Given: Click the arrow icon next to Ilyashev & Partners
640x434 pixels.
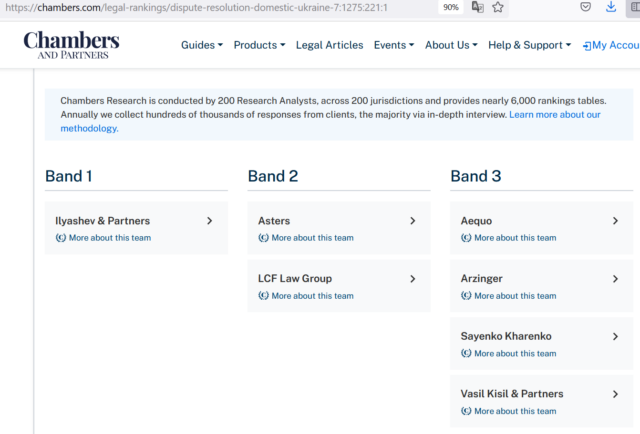Looking at the screenshot, I should 209,221.
